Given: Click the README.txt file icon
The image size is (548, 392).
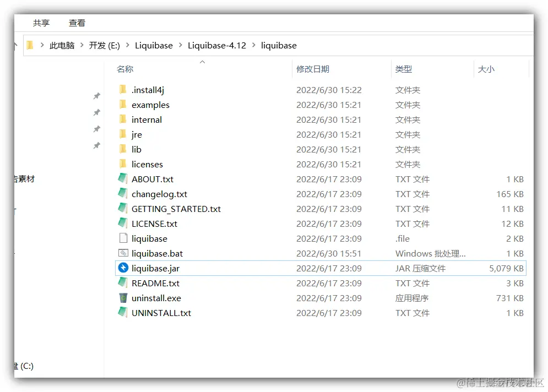Looking at the screenshot, I should pos(123,282).
